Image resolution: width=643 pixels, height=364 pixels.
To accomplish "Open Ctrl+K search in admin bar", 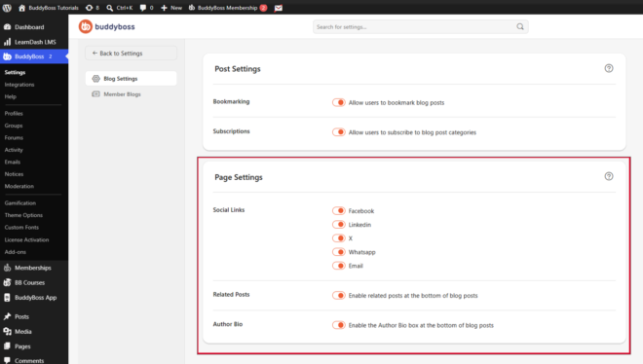I will pos(119,8).
